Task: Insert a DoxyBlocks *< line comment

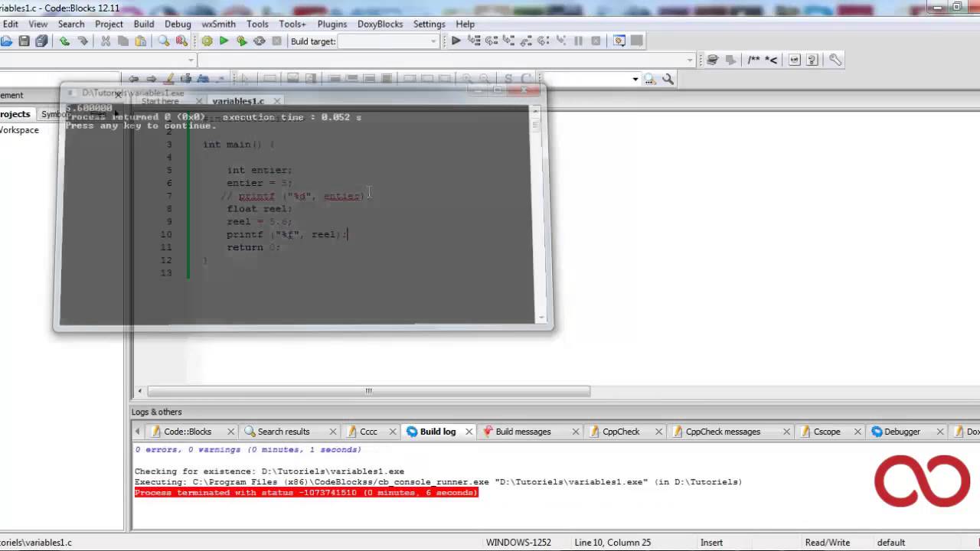Action: (771, 60)
